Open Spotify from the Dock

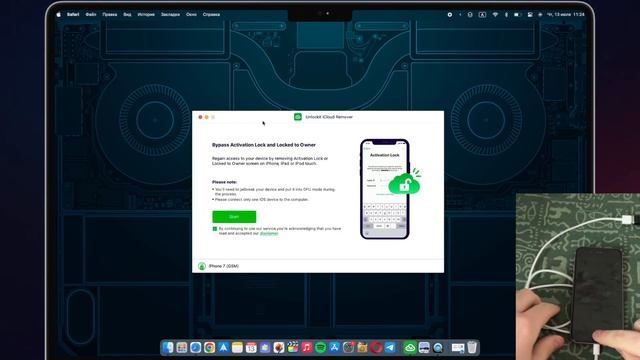click(x=320, y=348)
